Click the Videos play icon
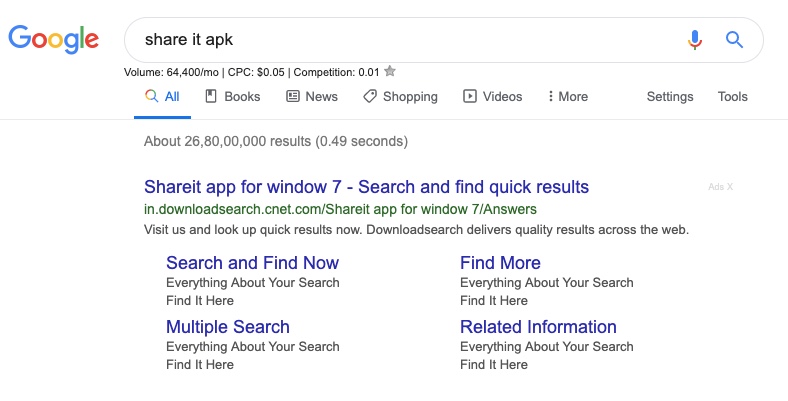788x401 pixels. (x=469, y=96)
